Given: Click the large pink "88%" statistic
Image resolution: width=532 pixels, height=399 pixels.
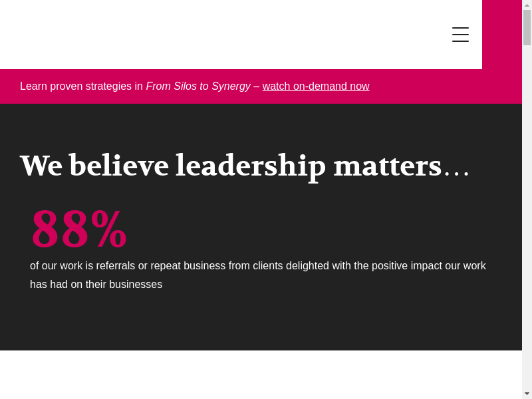Looking at the screenshot, I should pyautogui.click(x=78, y=229).
